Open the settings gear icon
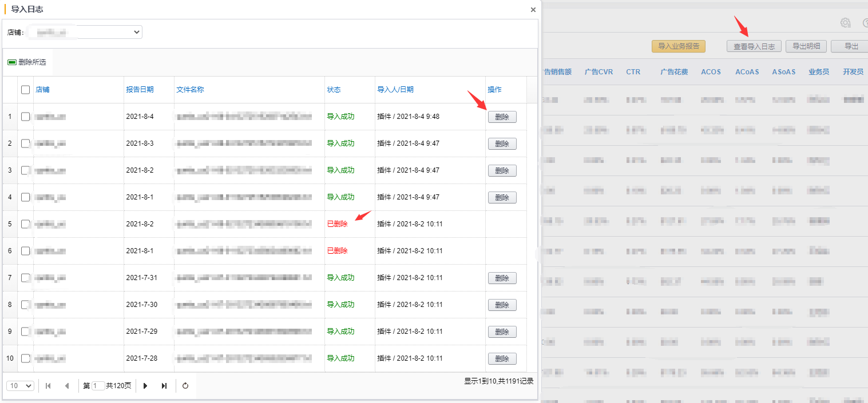The height and width of the screenshot is (403, 868). [x=845, y=23]
